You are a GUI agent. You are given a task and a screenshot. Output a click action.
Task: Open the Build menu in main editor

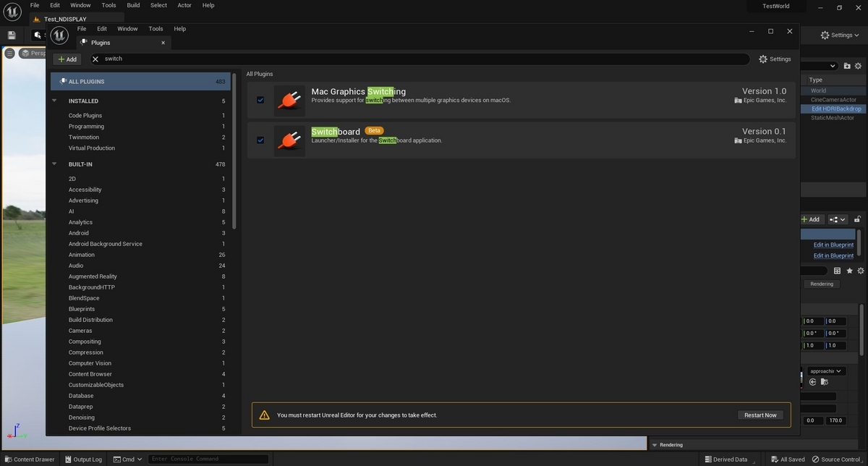coord(133,5)
